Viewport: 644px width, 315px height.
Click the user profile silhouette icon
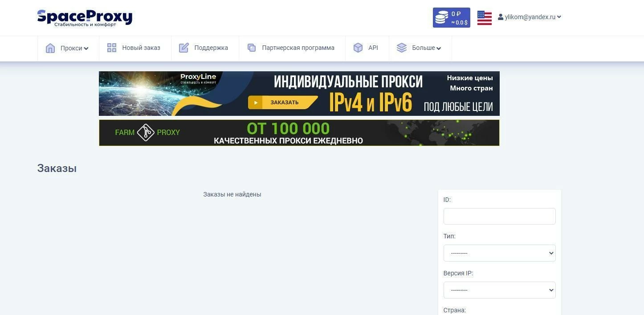(x=501, y=17)
